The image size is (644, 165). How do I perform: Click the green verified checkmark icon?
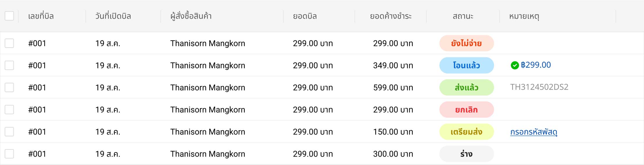515,65
